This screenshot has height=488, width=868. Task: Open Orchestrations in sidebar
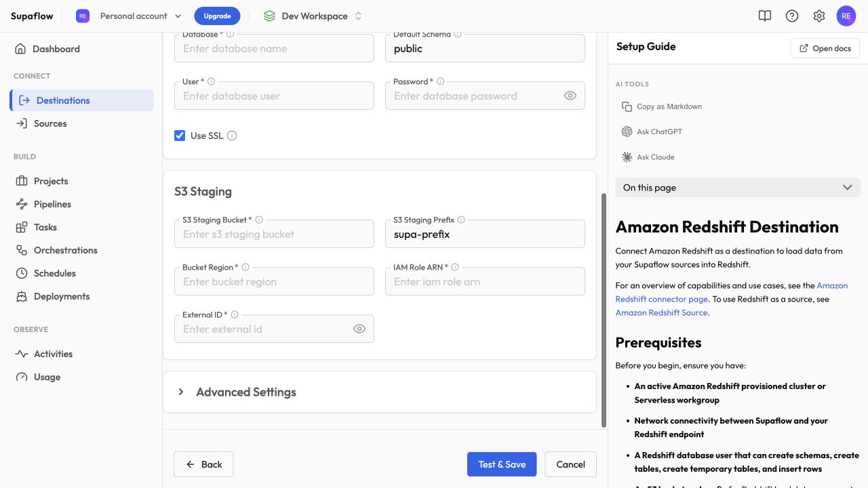click(x=81, y=250)
